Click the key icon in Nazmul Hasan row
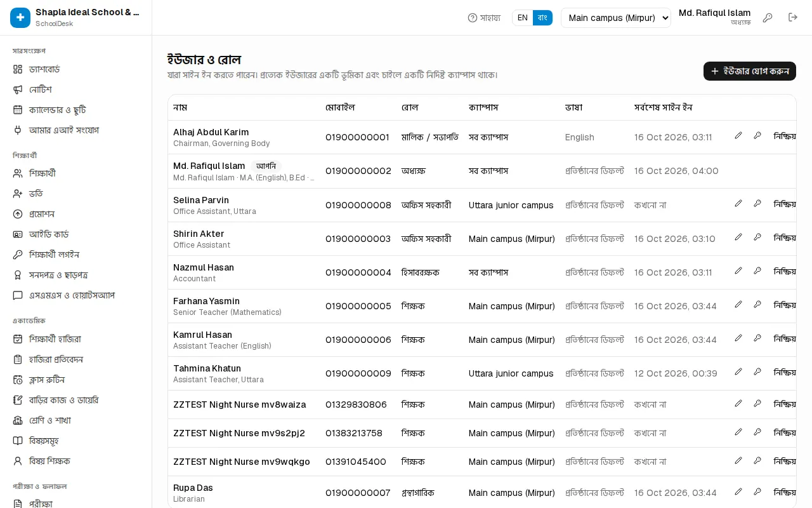 757,271
